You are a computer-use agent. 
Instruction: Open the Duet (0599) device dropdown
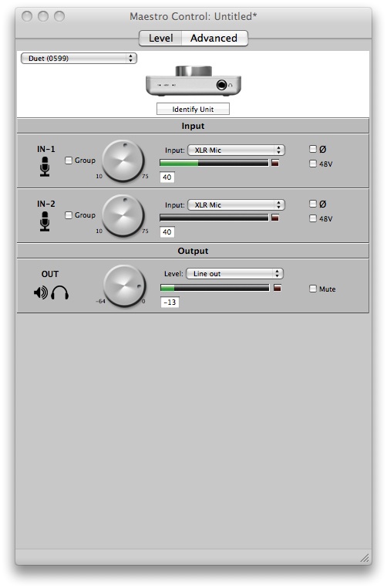click(79, 59)
